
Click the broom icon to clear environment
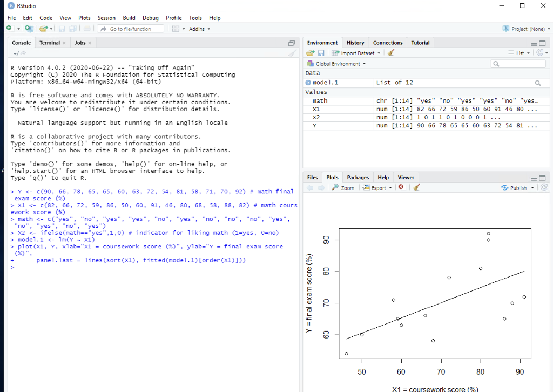[x=391, y=52]
